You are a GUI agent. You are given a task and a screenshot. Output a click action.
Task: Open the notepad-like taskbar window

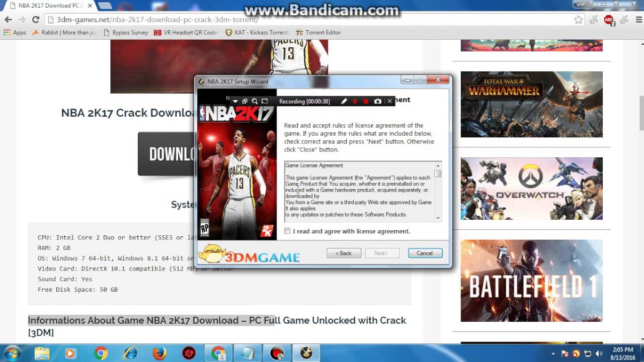coord(248,353)
